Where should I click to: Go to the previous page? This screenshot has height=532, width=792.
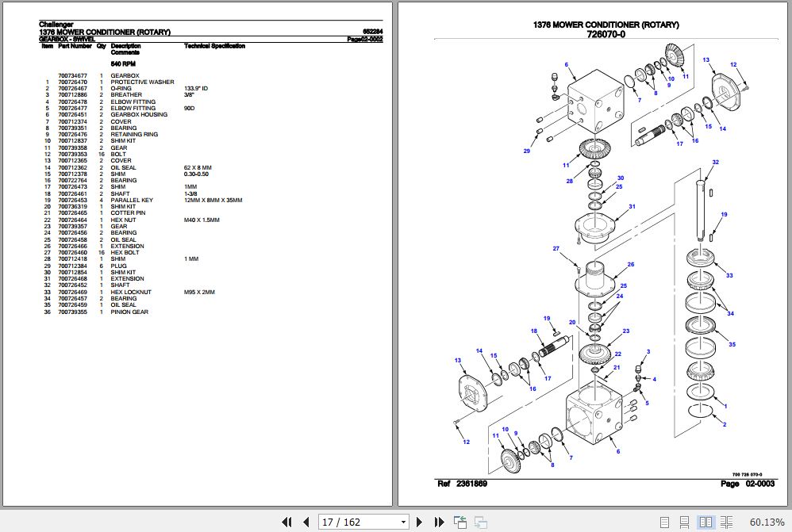tap(305, 522)
